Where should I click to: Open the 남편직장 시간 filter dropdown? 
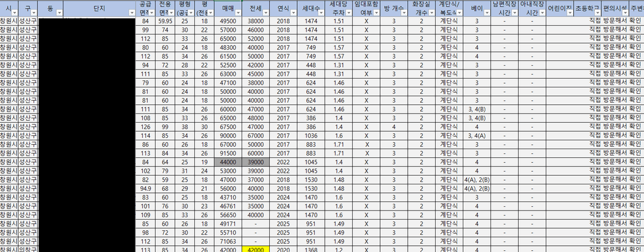(514, 13)
